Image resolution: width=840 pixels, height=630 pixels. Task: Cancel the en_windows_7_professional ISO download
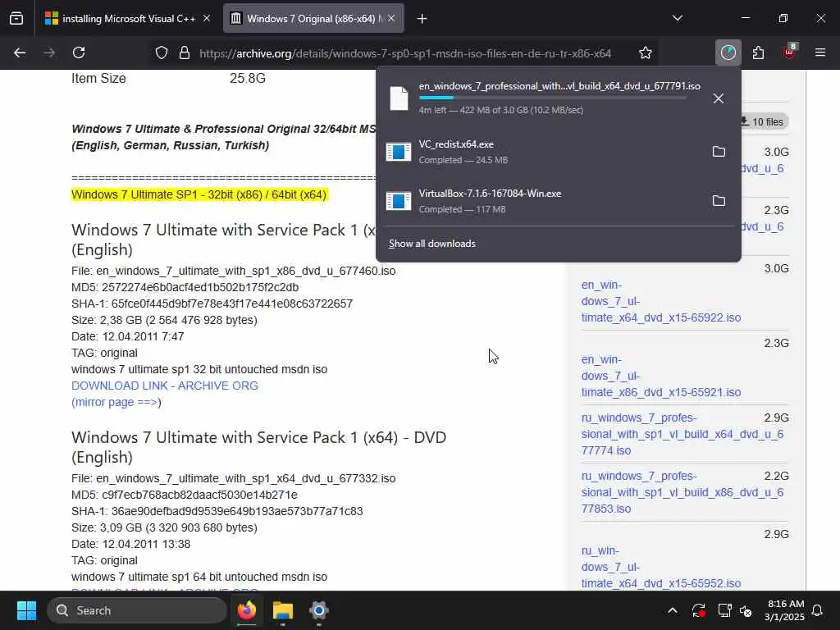coord(719,98)
